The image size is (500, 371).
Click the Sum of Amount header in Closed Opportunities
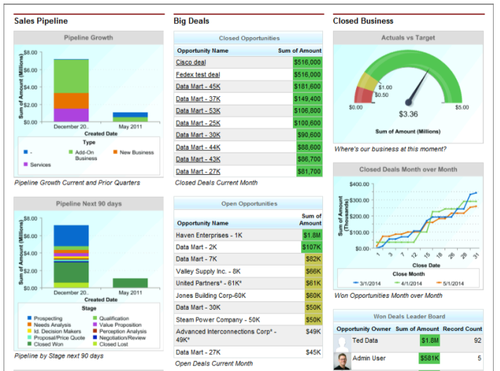300,51
